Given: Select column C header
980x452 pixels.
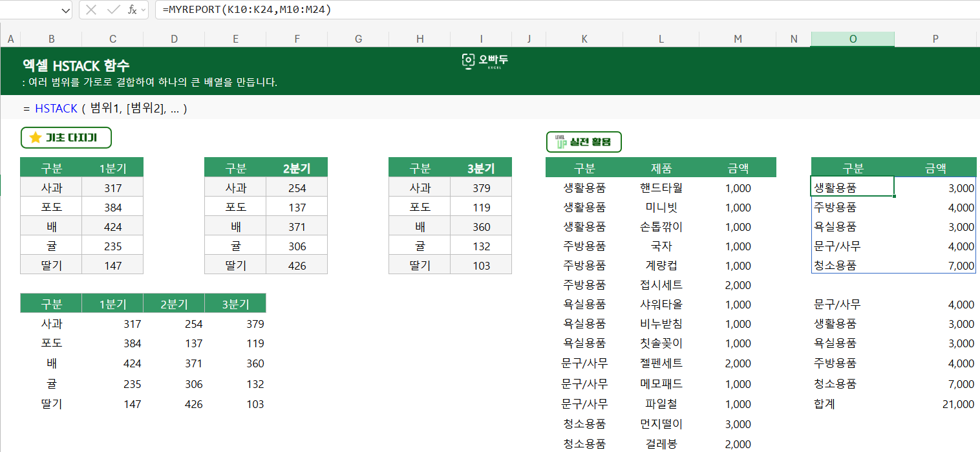Looking at the screenshot, I should click(x=112, y=39).
